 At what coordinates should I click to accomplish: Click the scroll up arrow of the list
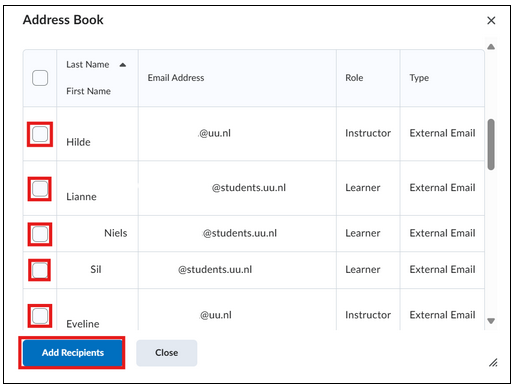pyautogui.click(x=491, y=47)
